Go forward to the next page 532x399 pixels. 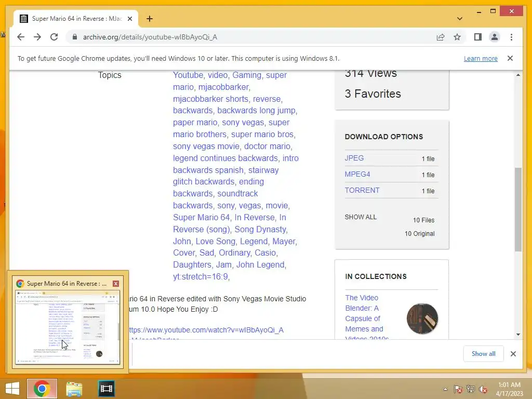click(x=37, y=37)
